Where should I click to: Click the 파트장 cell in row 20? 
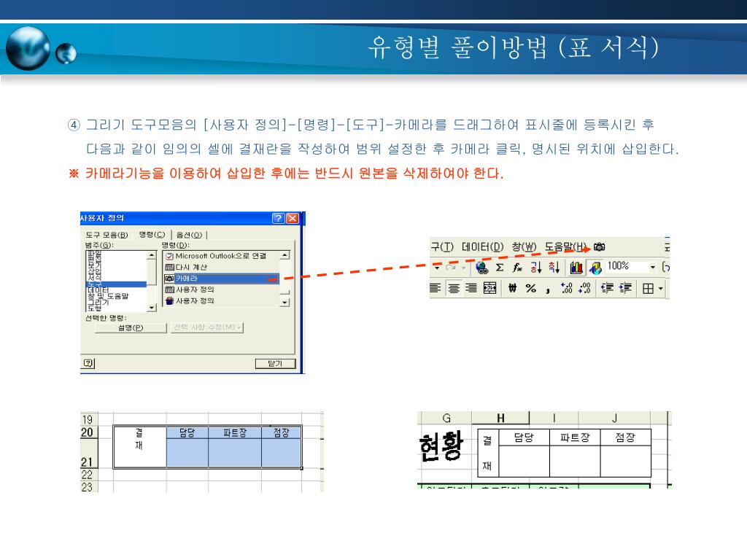coord(235,432)
